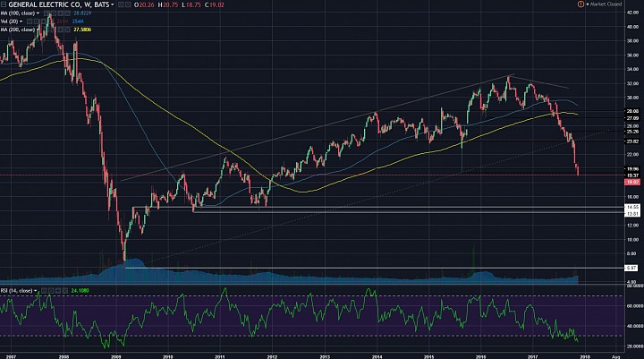The width and height of the screenshot is (644, 359).
Task: Click the yellow 27.5806 MA value
Action: click(x=82, y=30)
